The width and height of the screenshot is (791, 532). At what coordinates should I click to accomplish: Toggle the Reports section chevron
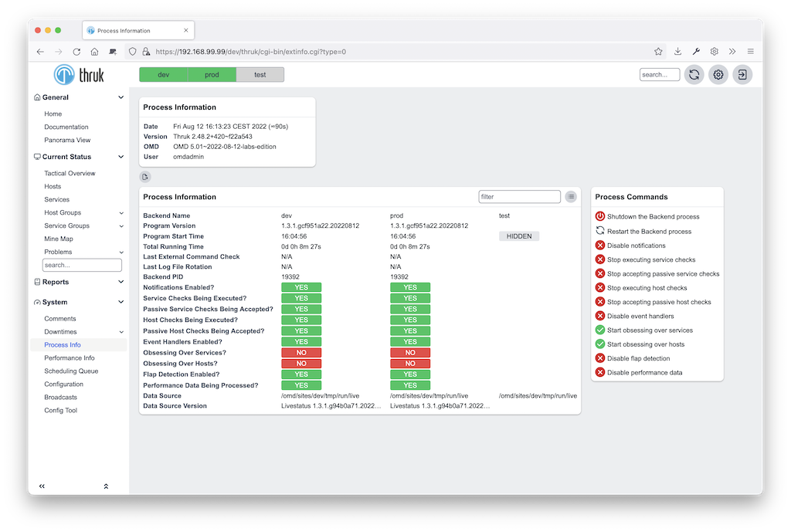121,282
